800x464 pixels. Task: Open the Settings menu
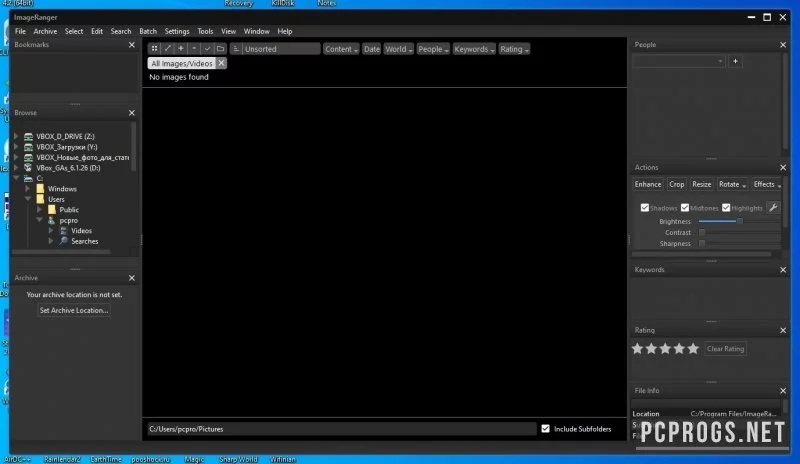pyautogui.click(x=177, y=32)
